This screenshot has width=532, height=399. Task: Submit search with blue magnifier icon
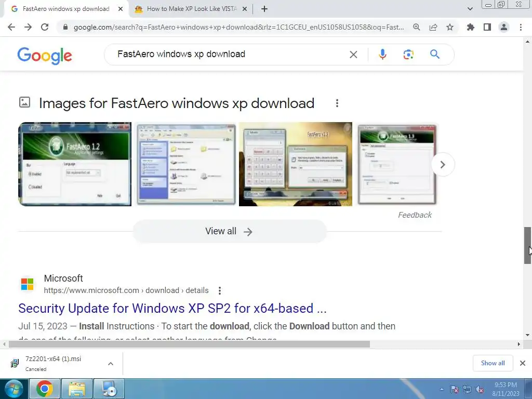[x=435, y=54]
